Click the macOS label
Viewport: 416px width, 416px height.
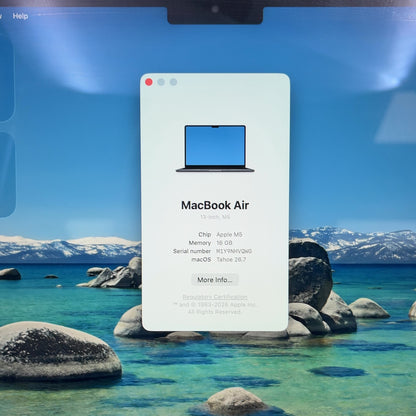point(201,260)
